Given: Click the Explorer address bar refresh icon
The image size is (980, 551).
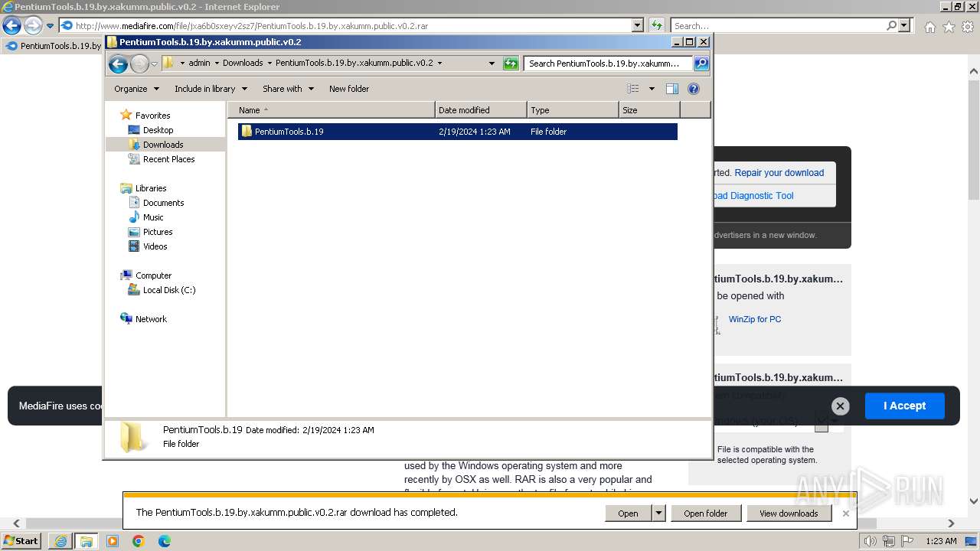Looking at the screenshot, I should (511, 64).
